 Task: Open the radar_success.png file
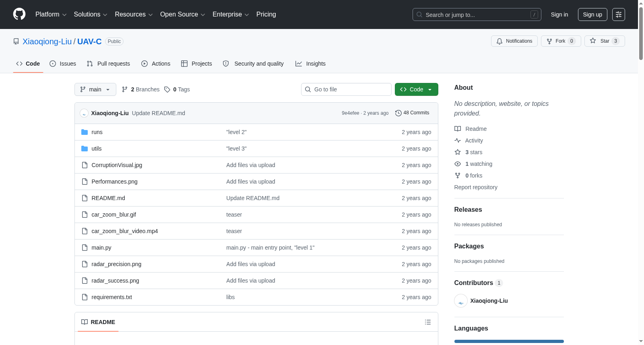pyautogui.click(x=116, y=281)
